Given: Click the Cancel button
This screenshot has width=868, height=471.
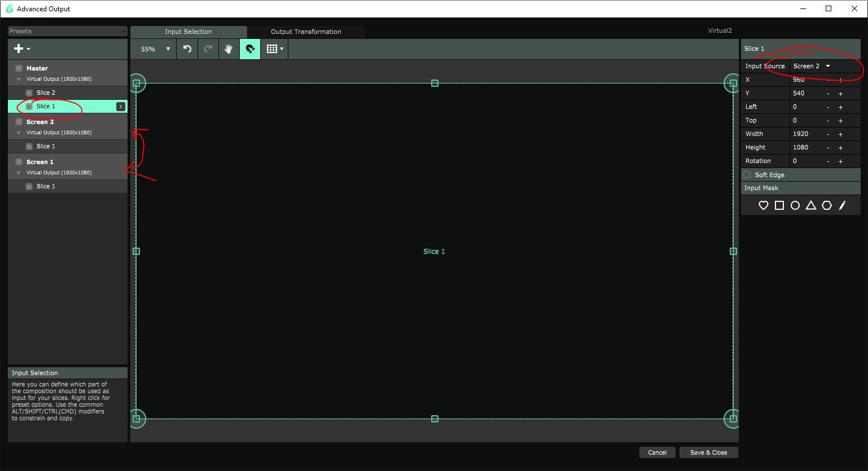Looking at the screenshot, I should point(657,452).
